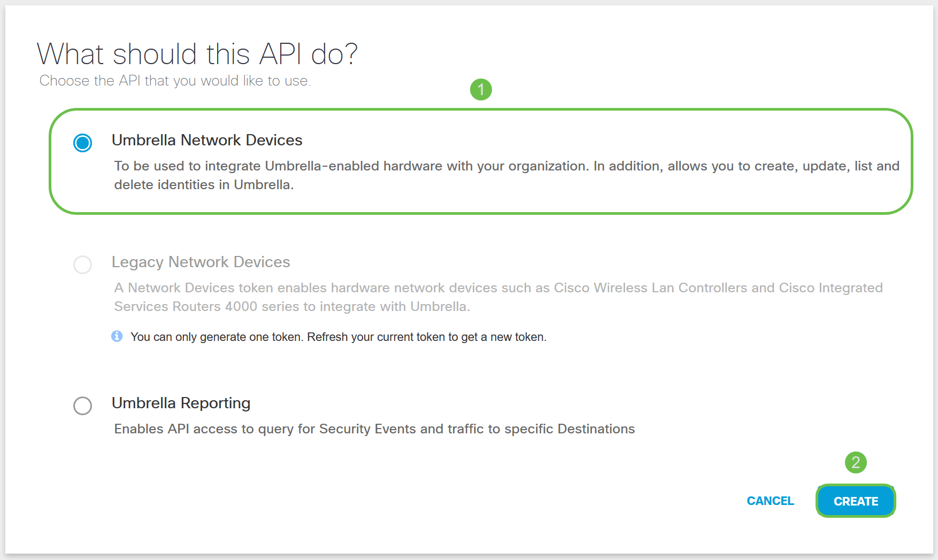The height and width of the screenshot is (560, 938).
Task: Click the 'delete identities in Umbrella' text
Action: click(x=204, y=185)
